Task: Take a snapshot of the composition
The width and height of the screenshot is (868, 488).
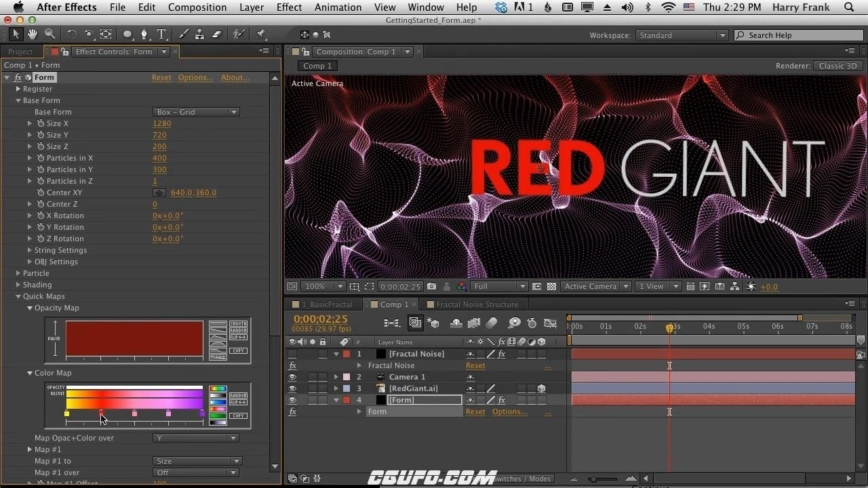Action: tap(431, 286)
